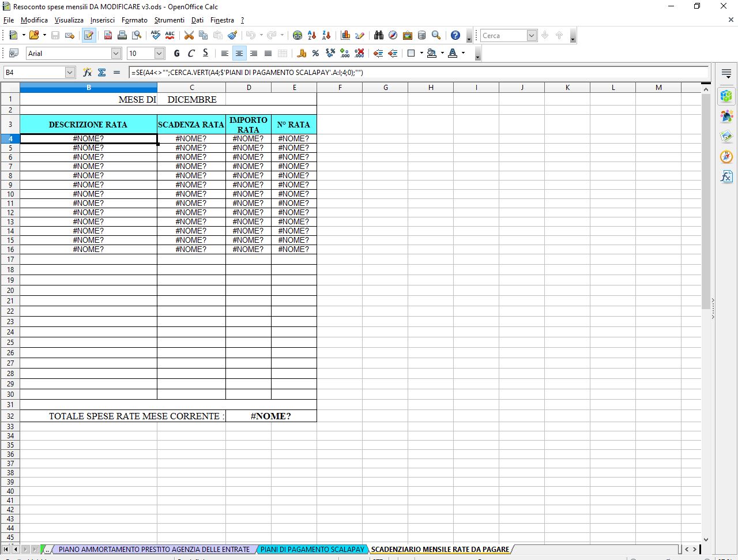Switch to the PIANI DI PAGAMENTO SCALAPAY sheet tab
This screenshot has height=560, width=738.
pos(312,549)
